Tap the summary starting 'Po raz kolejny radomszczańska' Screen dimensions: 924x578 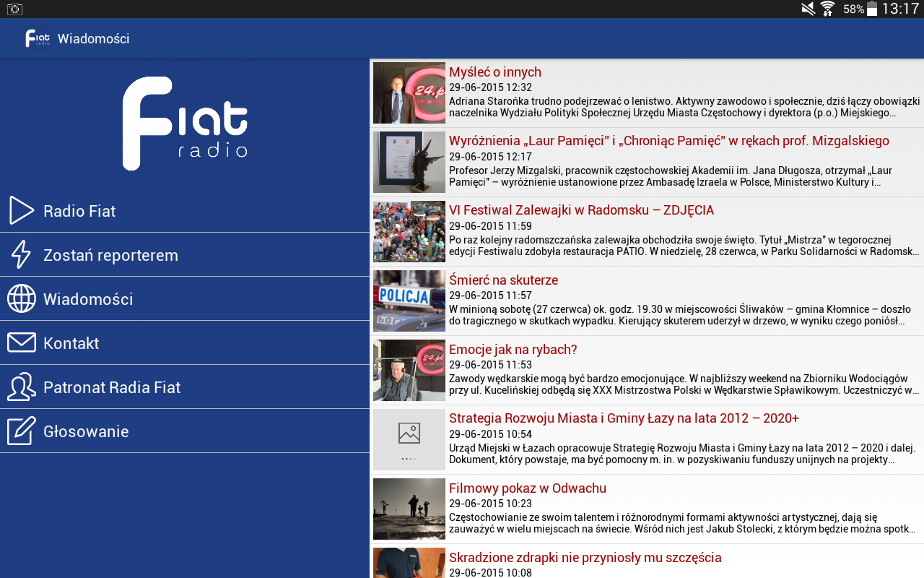(x=684, y=246)
